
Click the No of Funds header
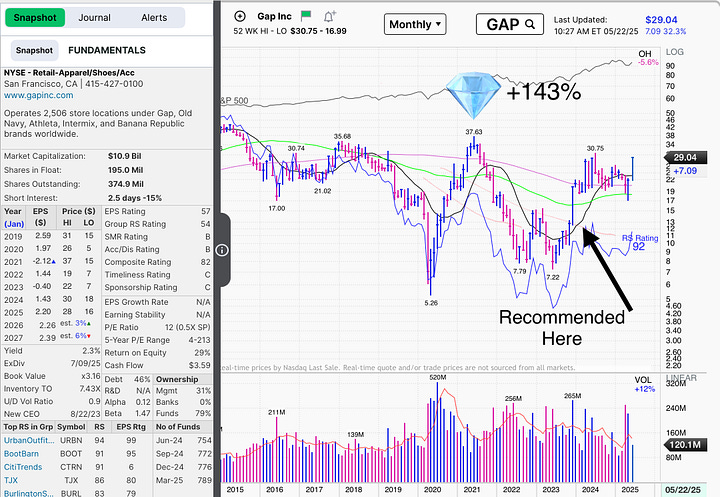coord(178,427)
